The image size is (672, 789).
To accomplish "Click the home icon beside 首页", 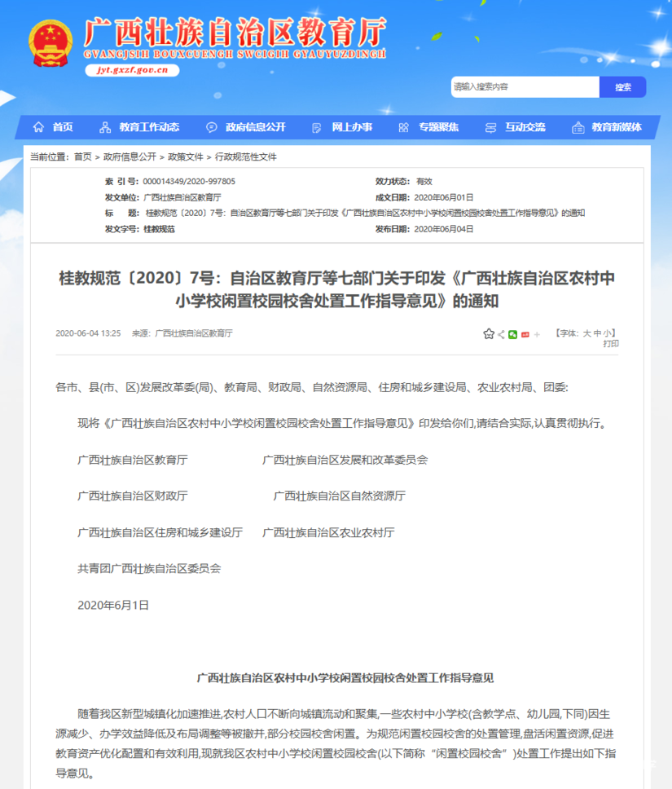I will click(x=39, y=127).
